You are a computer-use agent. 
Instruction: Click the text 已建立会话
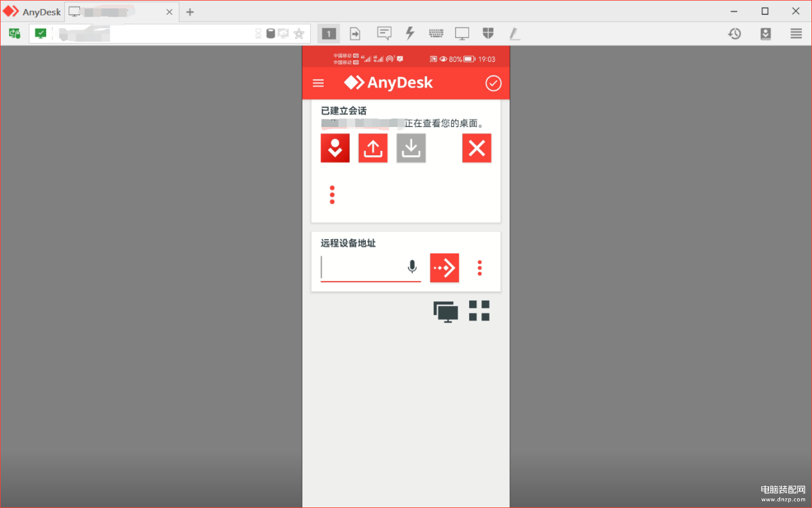pyautogui.click(x=344, y=111)
